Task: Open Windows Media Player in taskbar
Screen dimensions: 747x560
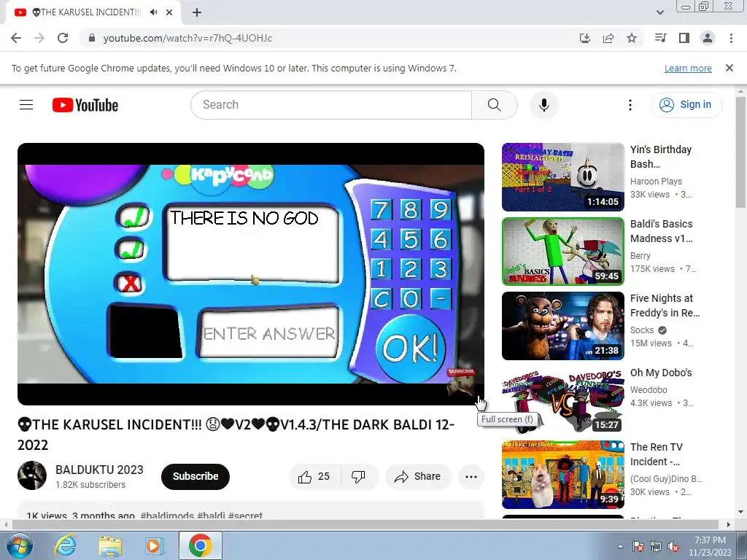Action: [x=154, y=545]
